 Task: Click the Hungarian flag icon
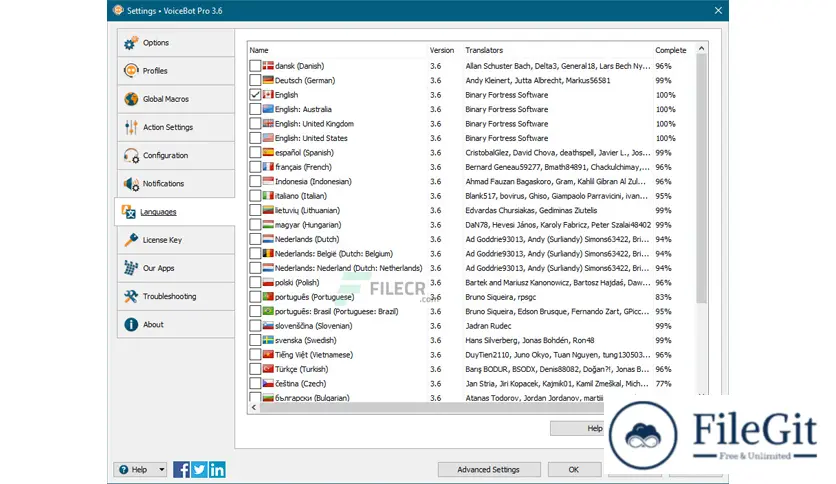(268, 224)
